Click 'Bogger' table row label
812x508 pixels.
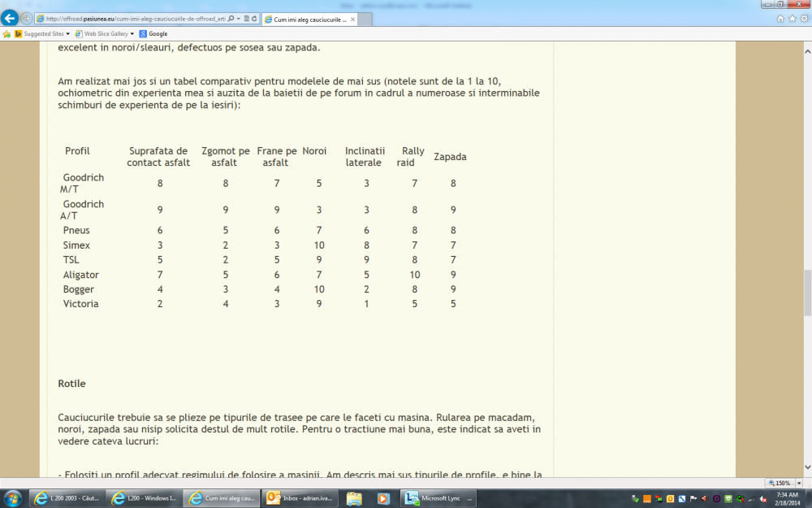point(78,289)
